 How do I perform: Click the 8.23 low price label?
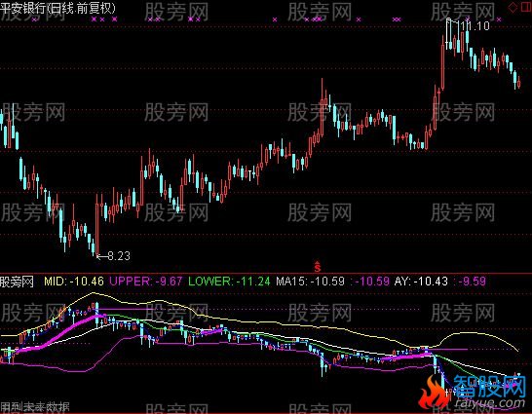(119, 255)
